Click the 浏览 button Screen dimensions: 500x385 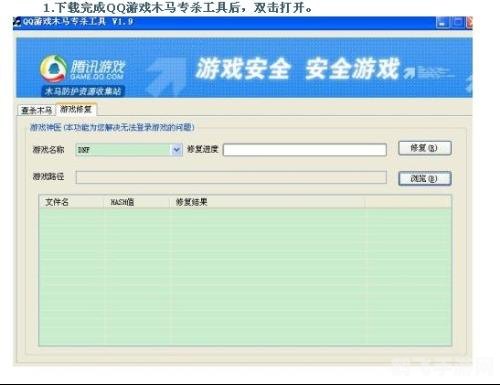click(x=425, y=179)
